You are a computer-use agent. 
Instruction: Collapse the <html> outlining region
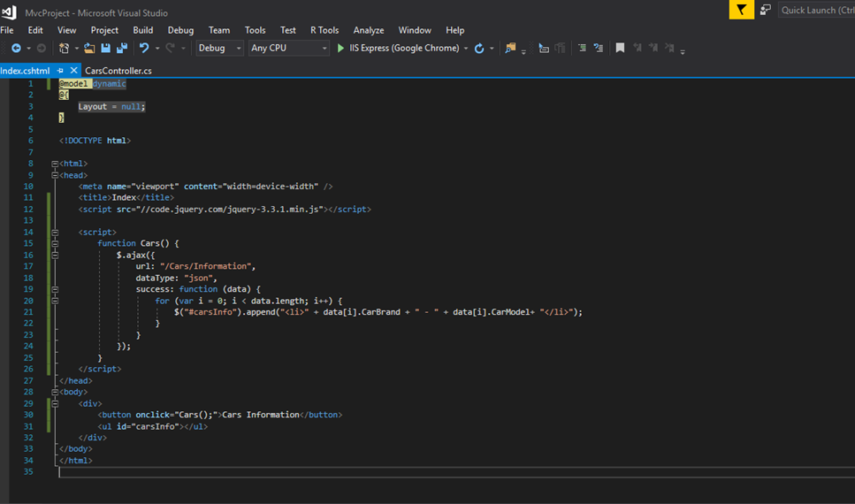(x=55, y=164)
